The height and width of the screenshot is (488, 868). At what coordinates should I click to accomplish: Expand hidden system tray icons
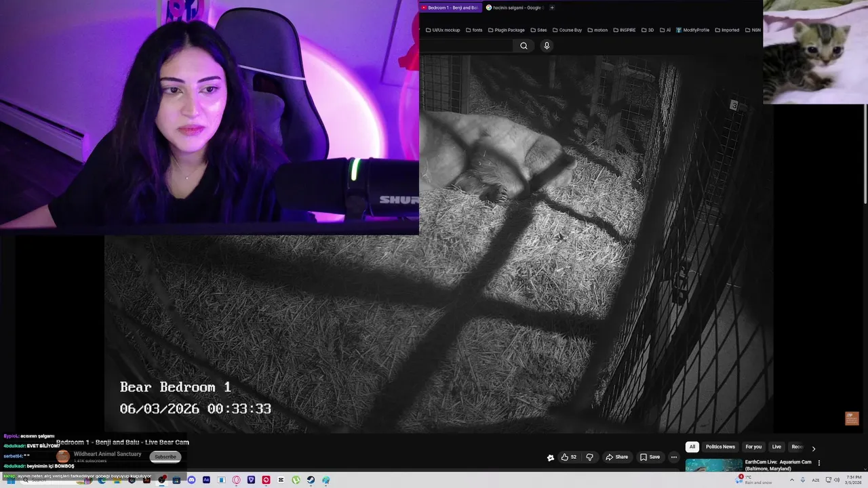[791, 480]
